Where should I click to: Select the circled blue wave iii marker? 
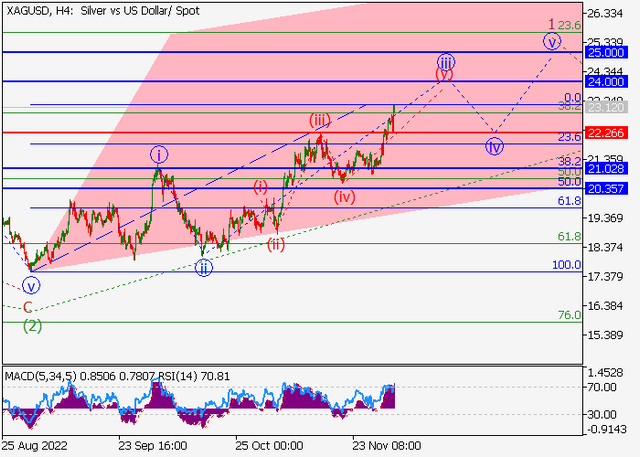coord(446,62)
